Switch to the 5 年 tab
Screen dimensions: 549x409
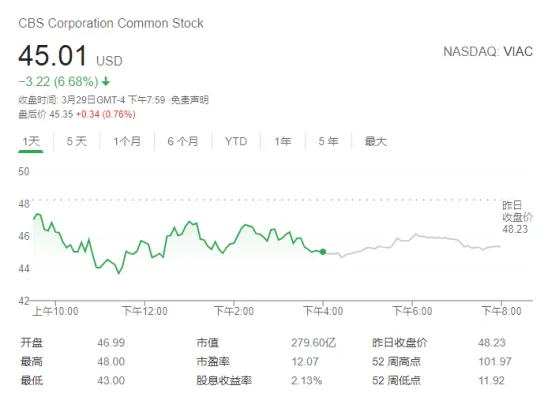(328, 141)
